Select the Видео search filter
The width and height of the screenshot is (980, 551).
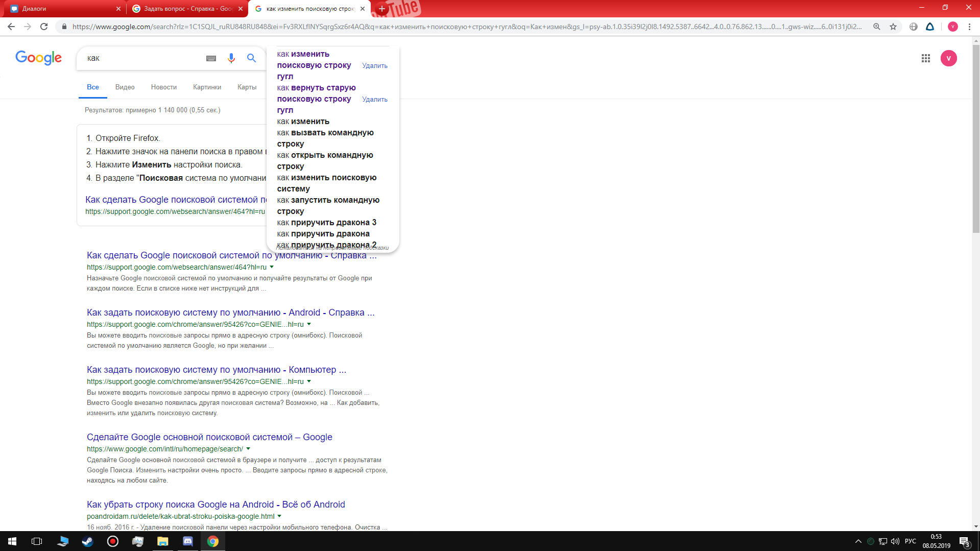click(x=125, y=87)
